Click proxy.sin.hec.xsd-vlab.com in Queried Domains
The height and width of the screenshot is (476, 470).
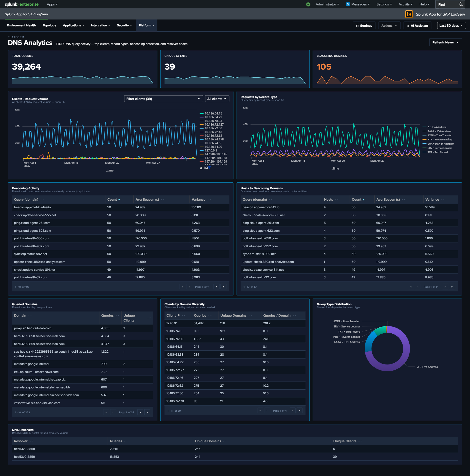tap(33, 328)
